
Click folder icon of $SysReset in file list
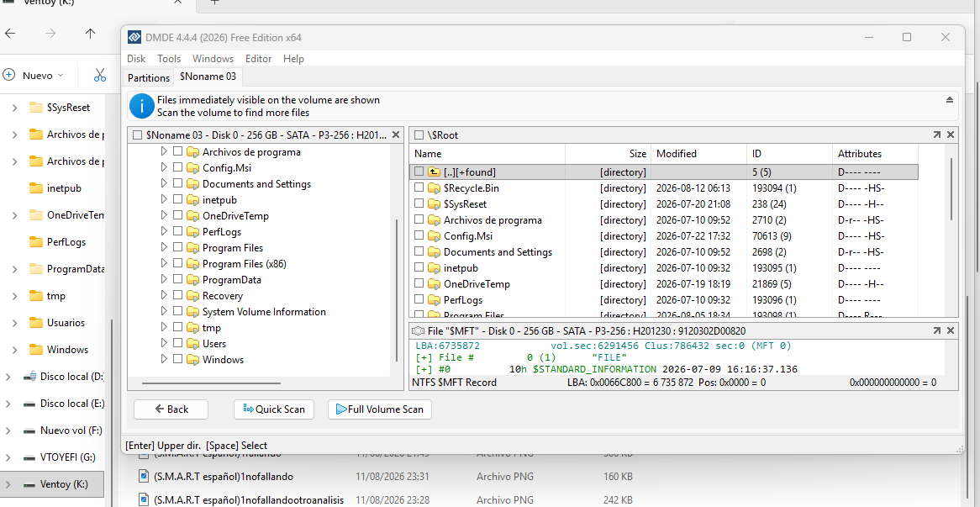(x=434, y=203)
